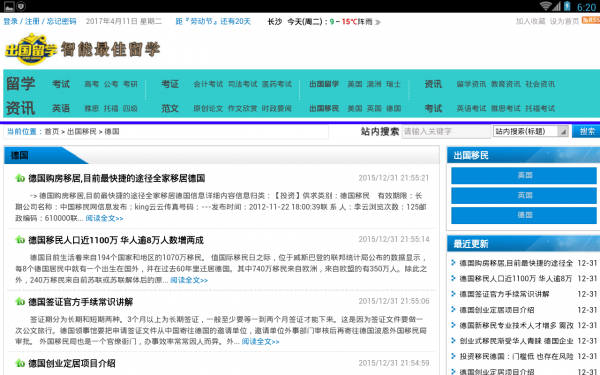
Task: Open 高考 under 考试 menu
Action: pyautogui.click(x=91, y=84)
